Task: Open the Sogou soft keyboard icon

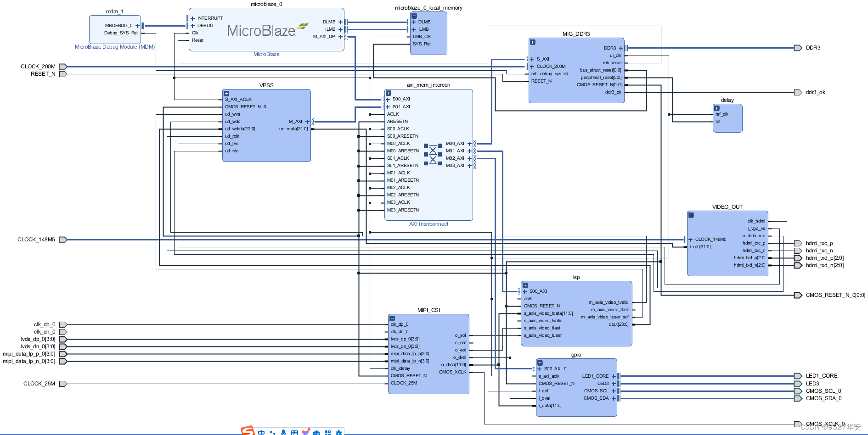Action: point(294,432)
